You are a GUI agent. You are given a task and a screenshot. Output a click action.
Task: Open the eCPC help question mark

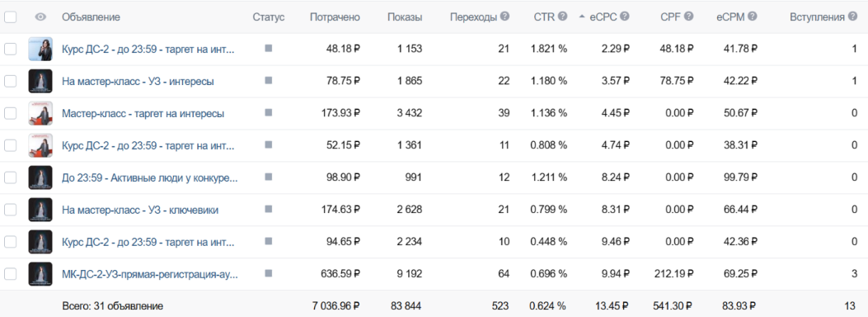(625, 17)
